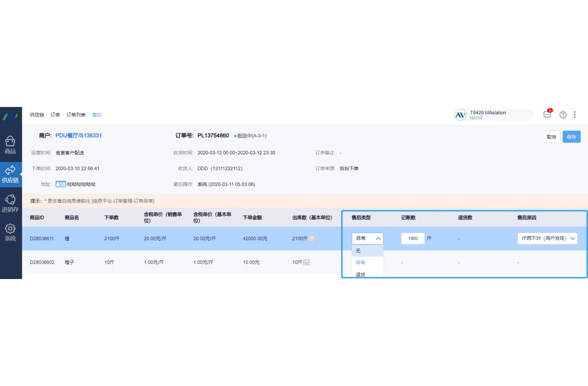Image resolution: width=588 pixels, height=386 pixels.
Task: Click the 取消 button
Action: (x=551, y=137)
